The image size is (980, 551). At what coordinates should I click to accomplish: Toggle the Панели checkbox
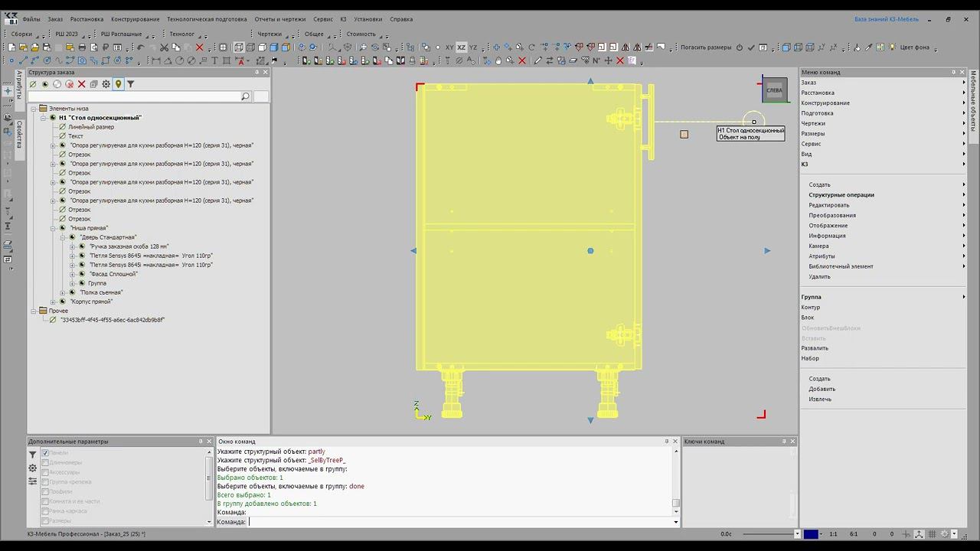point(45,453)
